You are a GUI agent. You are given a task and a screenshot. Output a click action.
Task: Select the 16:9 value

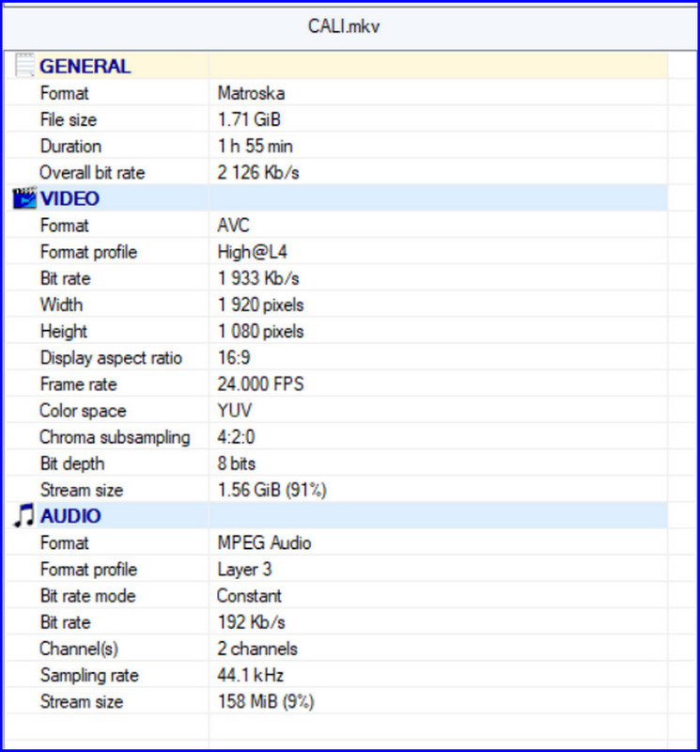234,357
